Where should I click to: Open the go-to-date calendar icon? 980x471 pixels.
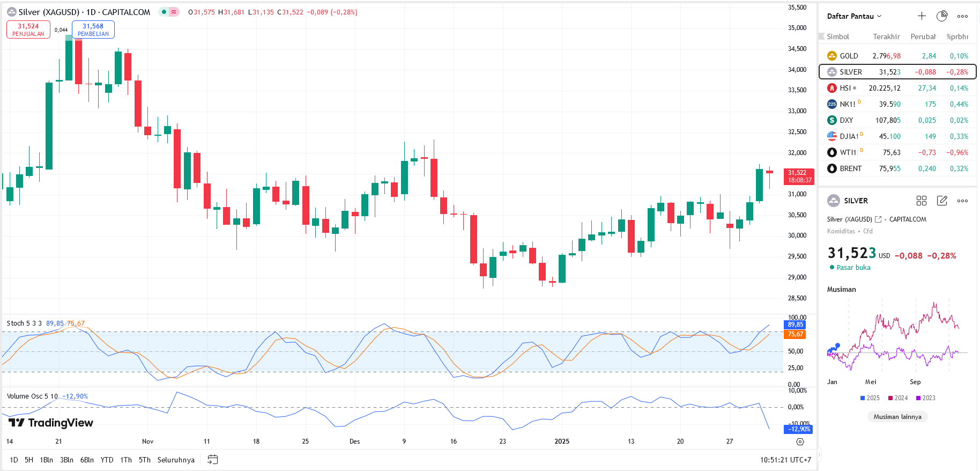tap(213, 460)
